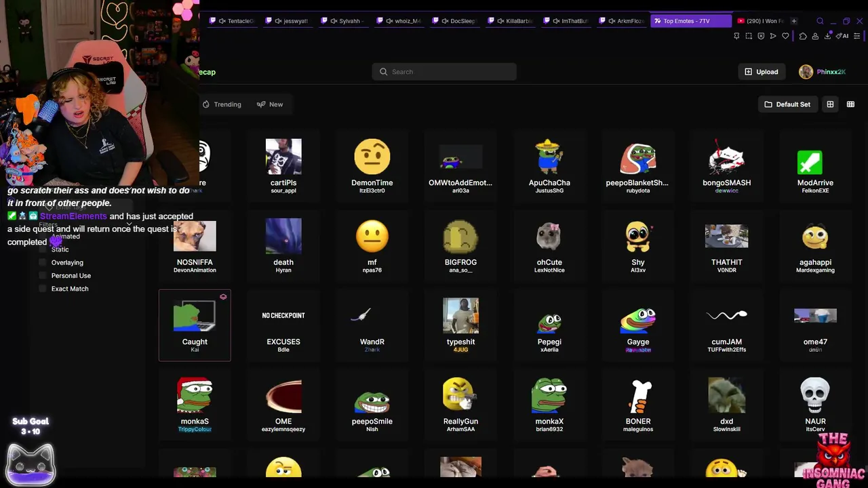
Task: Open the ApuChaCha emote
Action: pos(549,165)
